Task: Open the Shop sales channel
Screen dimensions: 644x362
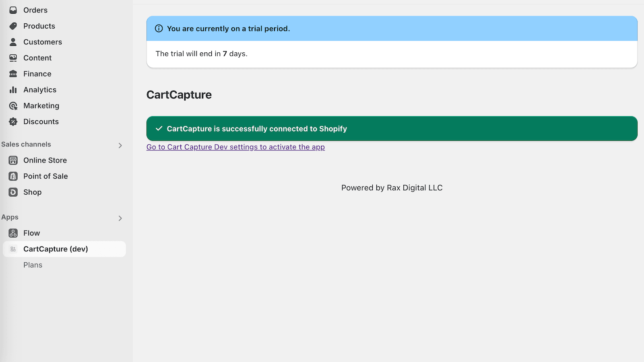Action: (32, 192)
